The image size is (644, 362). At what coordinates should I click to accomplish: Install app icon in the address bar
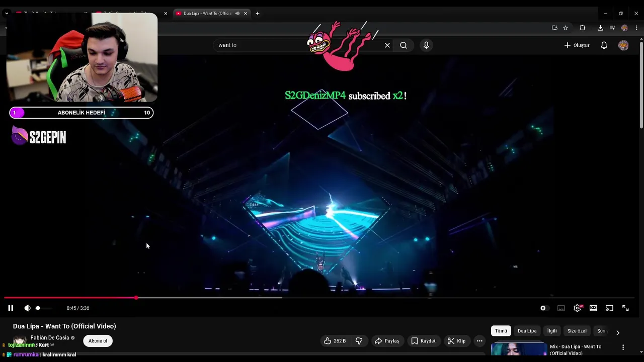(554, 28)
